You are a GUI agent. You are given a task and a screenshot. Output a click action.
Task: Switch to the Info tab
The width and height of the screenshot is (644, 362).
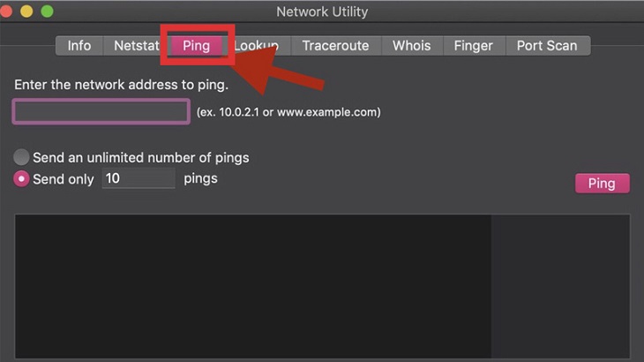[79, 46]
